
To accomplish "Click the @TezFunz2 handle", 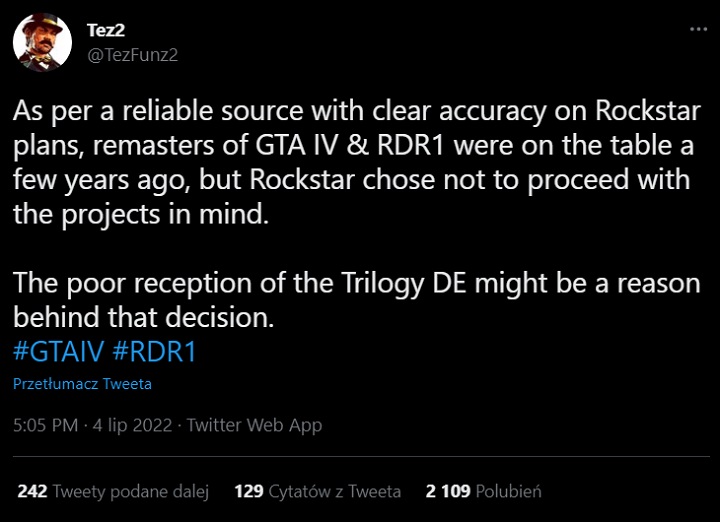I will coord(133,53).
